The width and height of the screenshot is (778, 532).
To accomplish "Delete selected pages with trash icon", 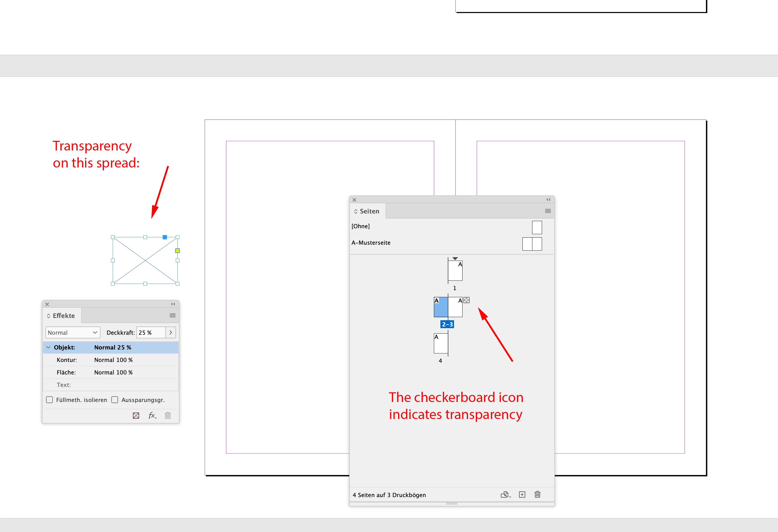I will tap(537, 495).
